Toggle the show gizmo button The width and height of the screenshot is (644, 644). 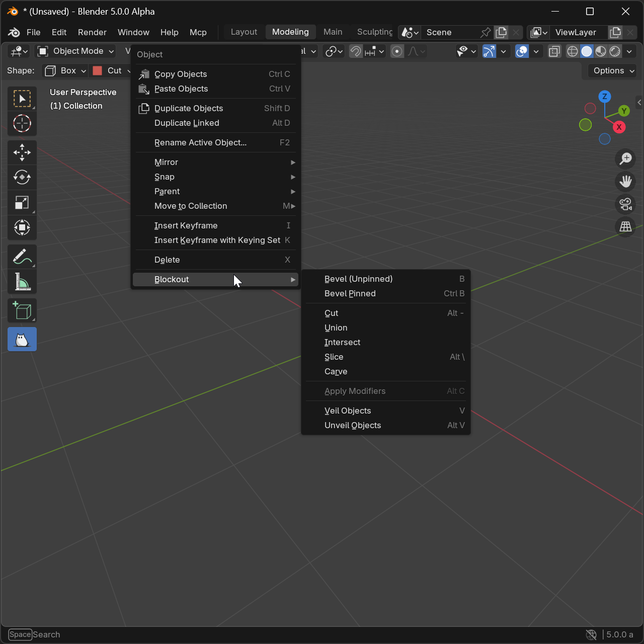tap(489, 51)
